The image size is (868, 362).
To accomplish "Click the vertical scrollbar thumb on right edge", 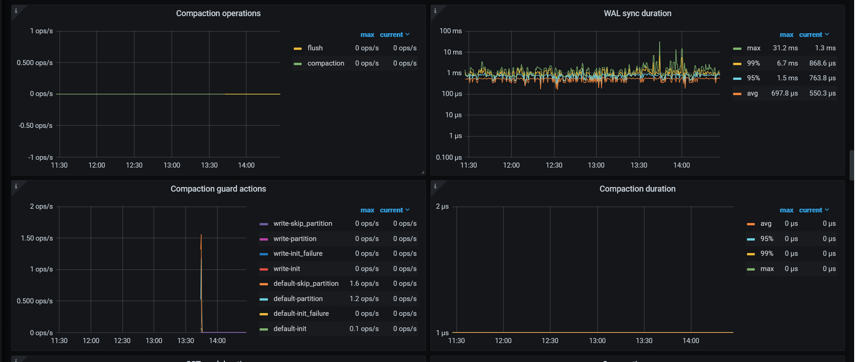I will pyautogui.click(x=851, y=165).
